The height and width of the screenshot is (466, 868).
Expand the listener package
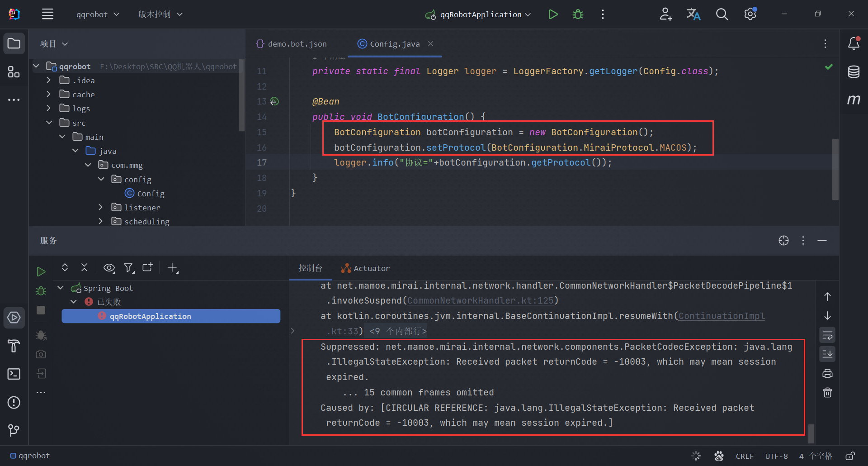(100, 207)
